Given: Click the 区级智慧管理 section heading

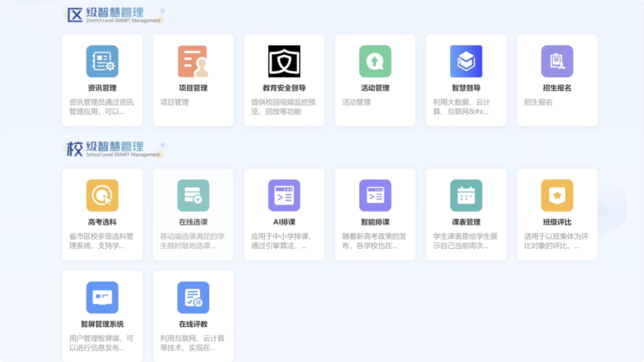Looking at the screenshot, I should [x=114, y=15].
